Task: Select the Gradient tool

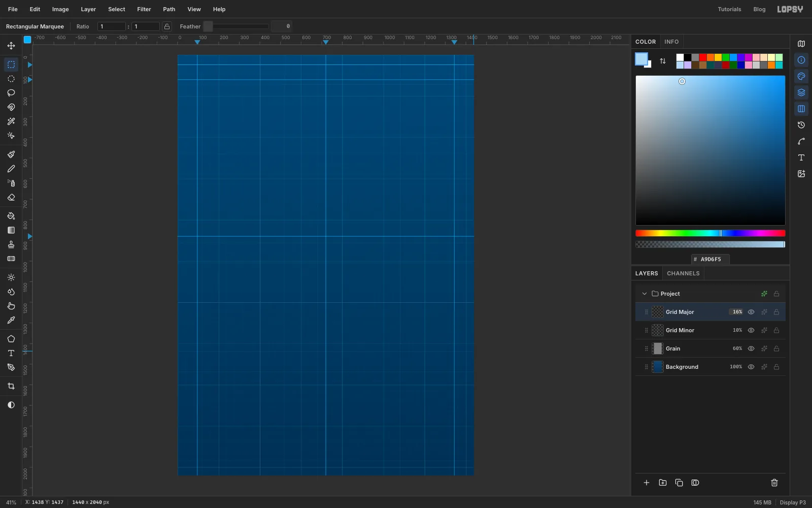Action: [11, 230]
